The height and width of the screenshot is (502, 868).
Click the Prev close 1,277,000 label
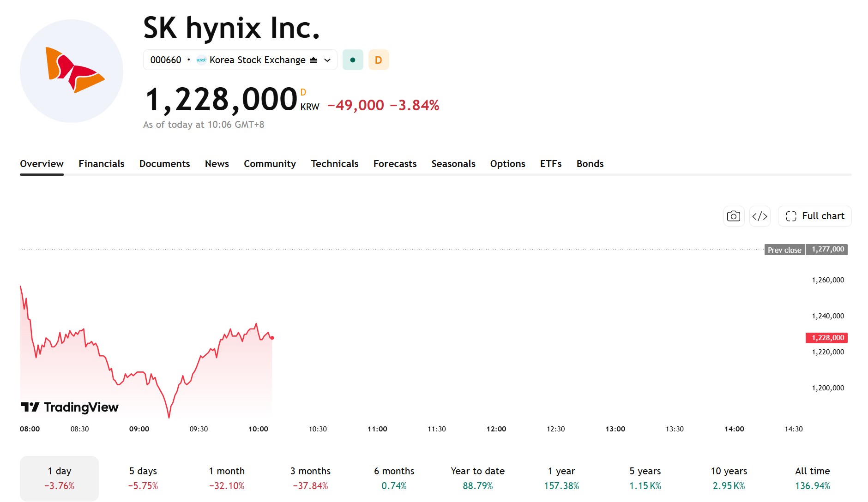[x=806, y=250]
